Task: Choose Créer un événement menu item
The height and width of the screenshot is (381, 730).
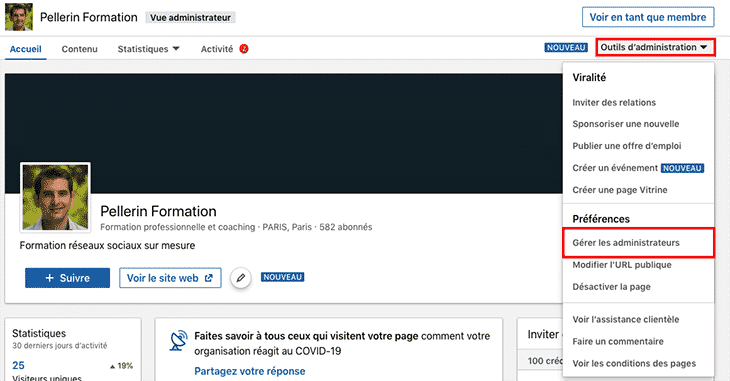Action: [615, 168]
